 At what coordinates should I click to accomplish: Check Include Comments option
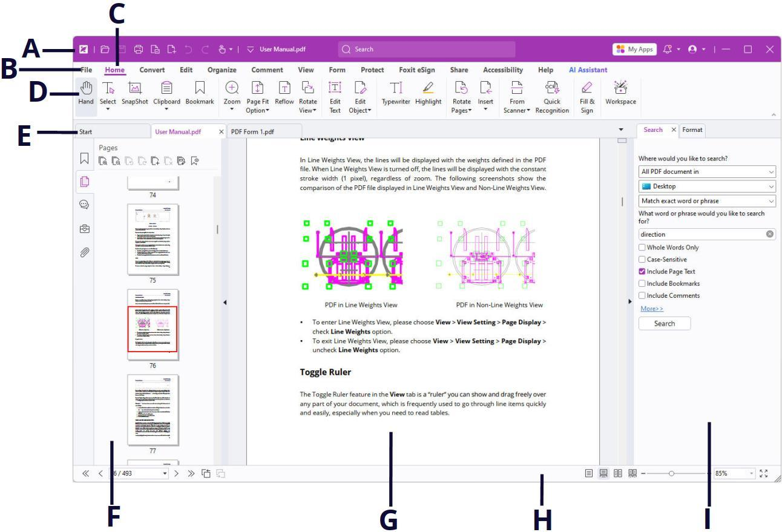[x=642, y=295]
